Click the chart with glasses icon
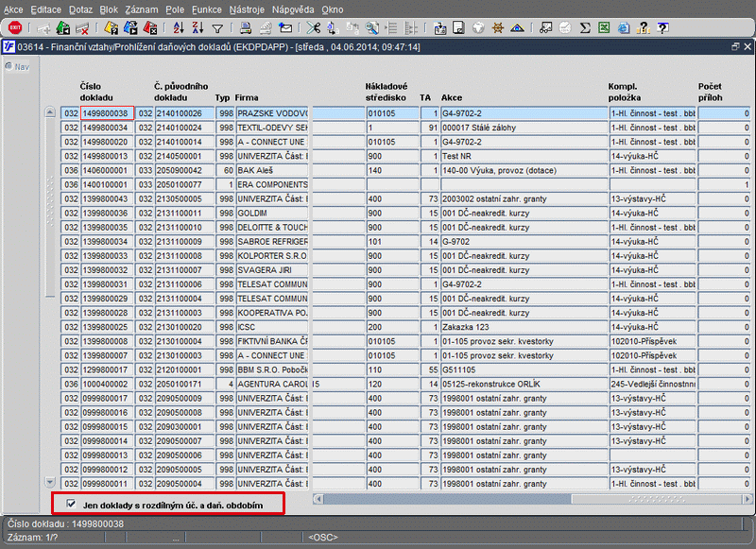This screenshot has height=549, width=756. [x=546, y=28]
